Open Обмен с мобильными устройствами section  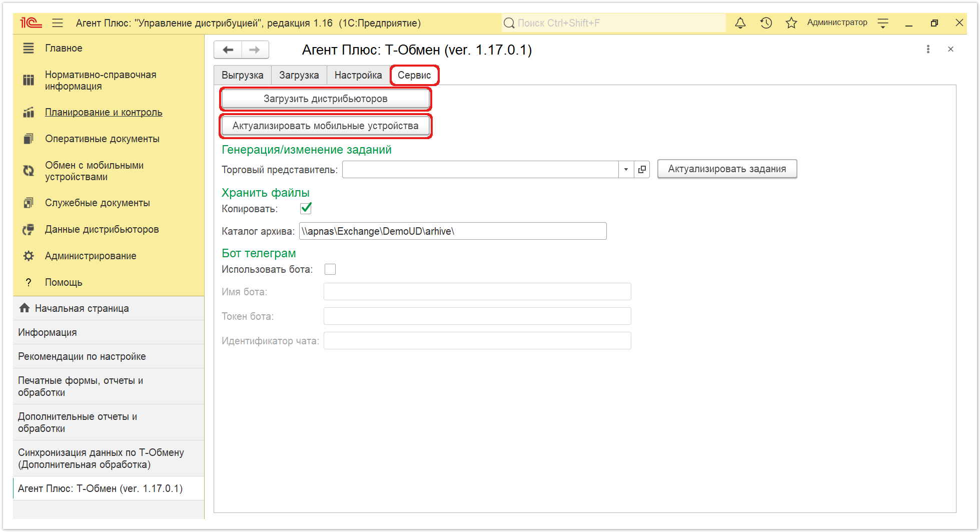pyautogui.click(x=94, y=171)
